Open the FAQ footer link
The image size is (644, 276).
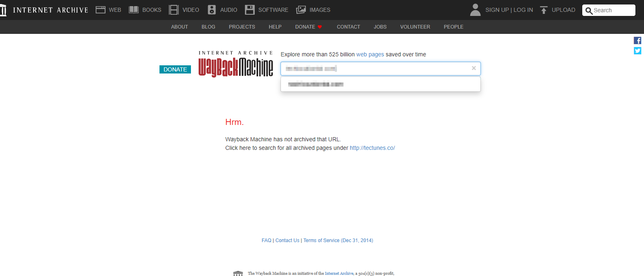click(267, 240)
